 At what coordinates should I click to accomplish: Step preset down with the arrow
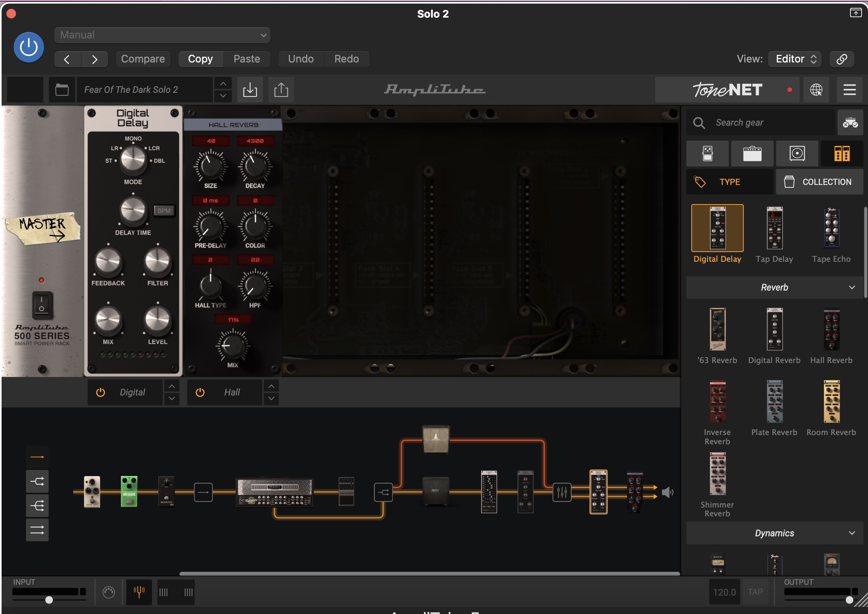[223, 96]
